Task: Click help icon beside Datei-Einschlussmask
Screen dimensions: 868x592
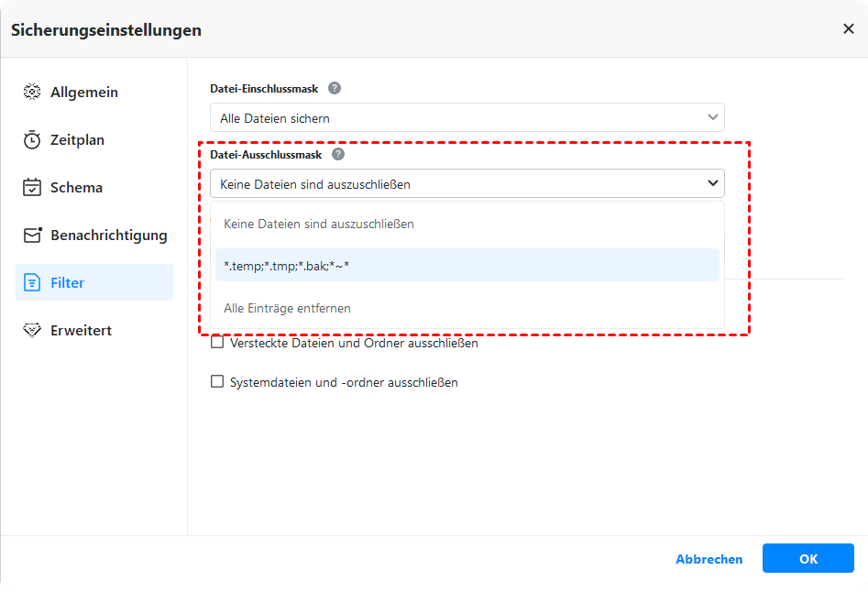Action: click(x=335, y=88)
